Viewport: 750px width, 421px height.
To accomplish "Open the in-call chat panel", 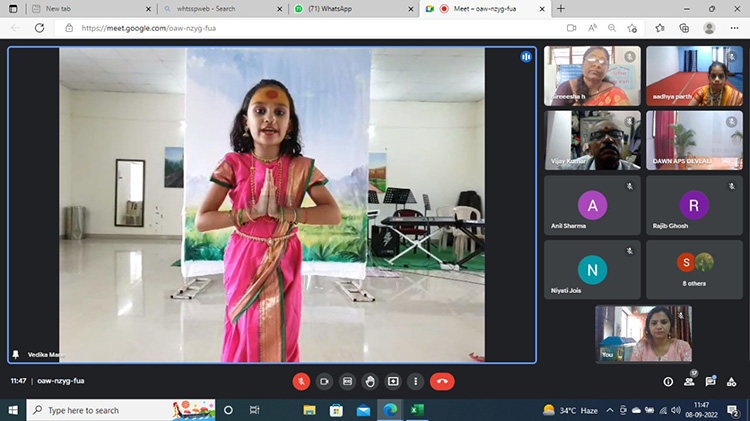I will (710, 381).
